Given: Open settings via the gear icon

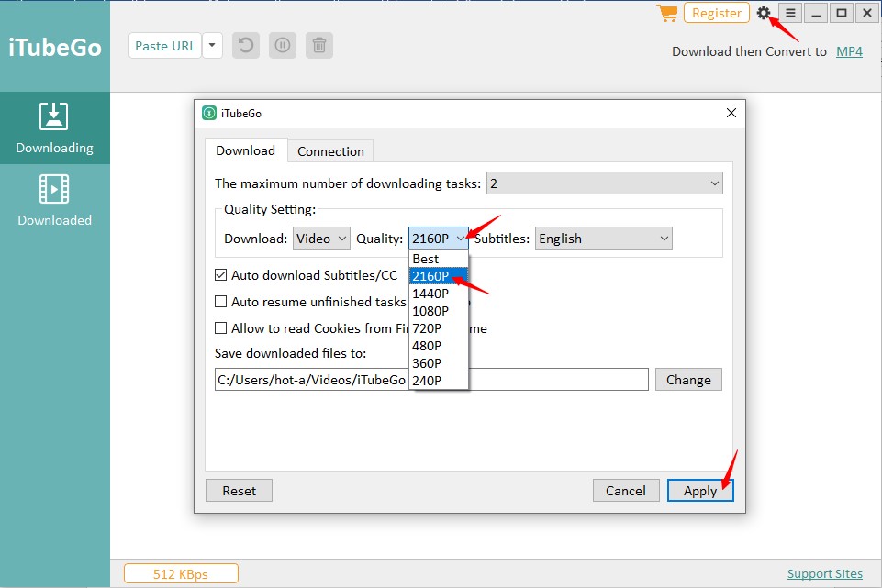Looking at the screenshot, I should pos(764,12).
